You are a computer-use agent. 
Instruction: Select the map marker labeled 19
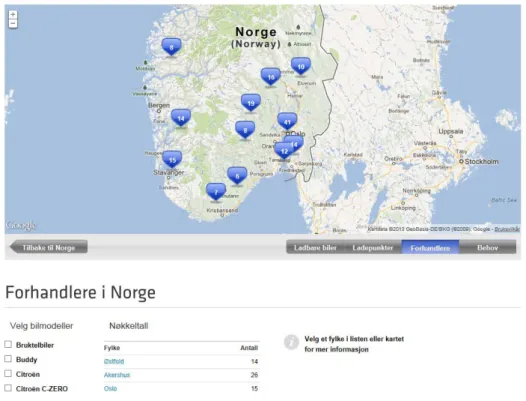click(x=251, y=103)
